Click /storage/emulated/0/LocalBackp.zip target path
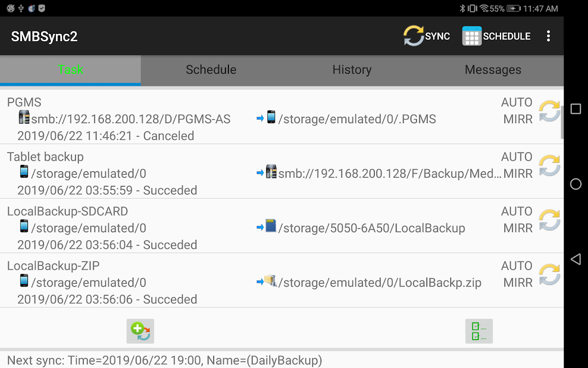This screenshot has height=368, width=588. click(x=380, y=282)
